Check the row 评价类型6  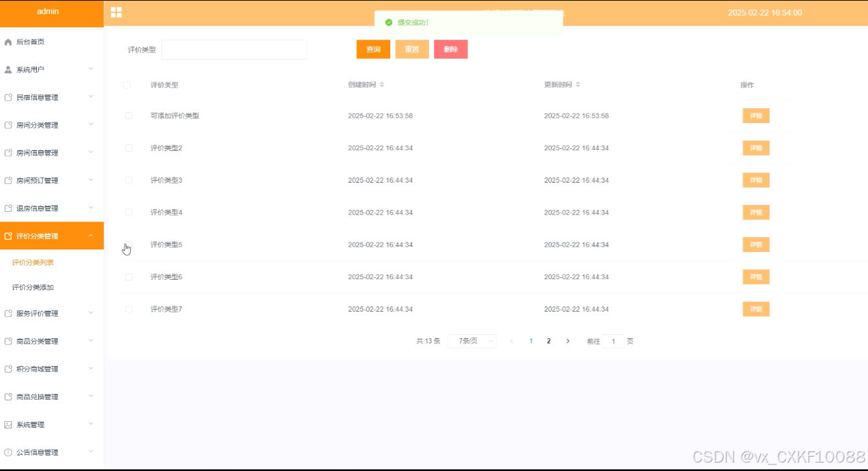pos(128,277)
